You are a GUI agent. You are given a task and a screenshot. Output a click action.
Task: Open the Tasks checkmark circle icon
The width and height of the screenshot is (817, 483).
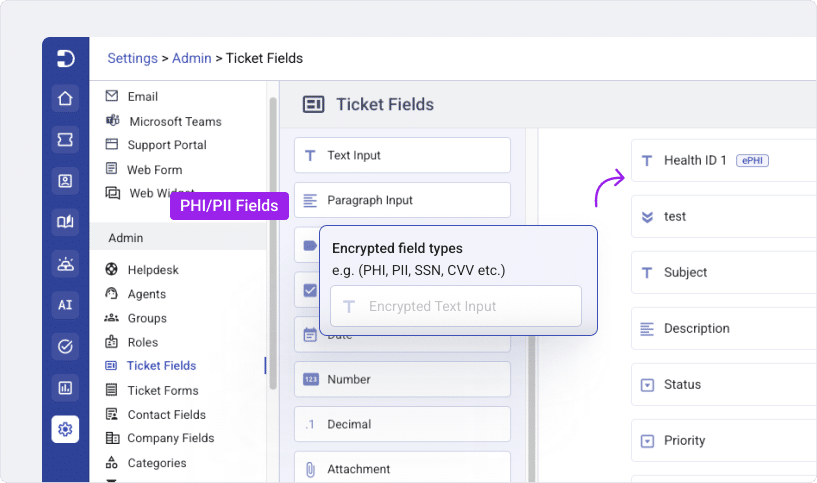[x=65, y=346]
